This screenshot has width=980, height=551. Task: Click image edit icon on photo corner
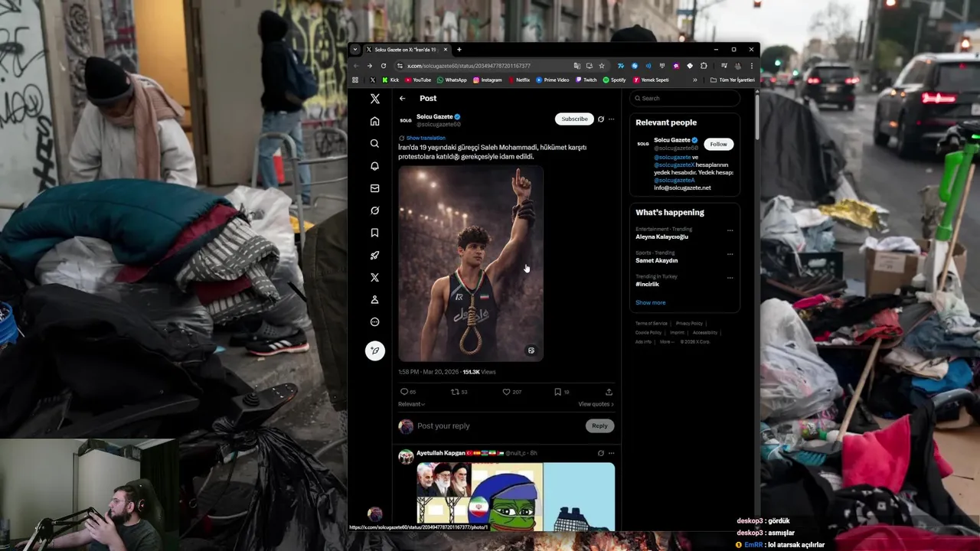[x=531, y=350]
